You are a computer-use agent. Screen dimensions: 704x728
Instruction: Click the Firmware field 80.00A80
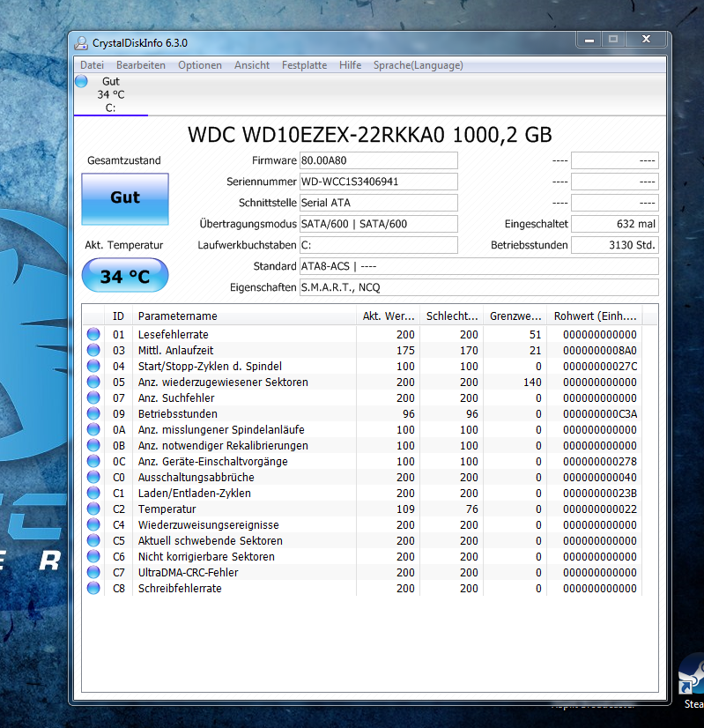click(x=379, y=160)
